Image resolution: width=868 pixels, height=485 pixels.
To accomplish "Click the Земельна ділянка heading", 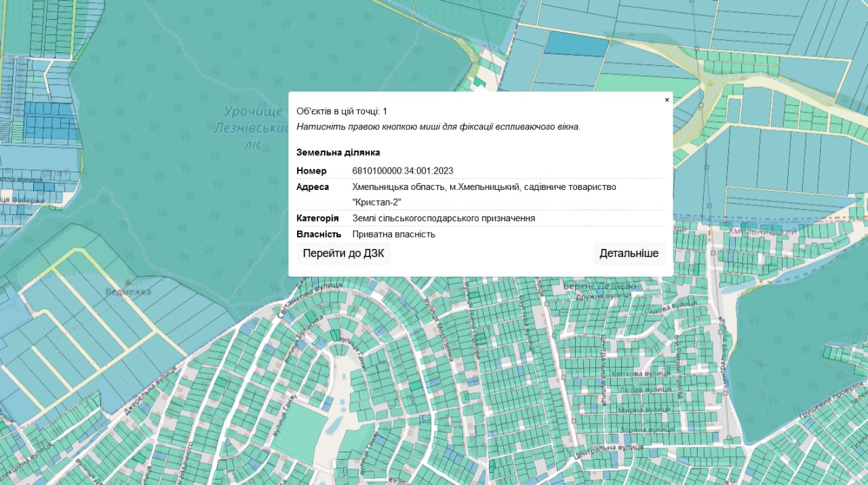I will tap(338, 153).
